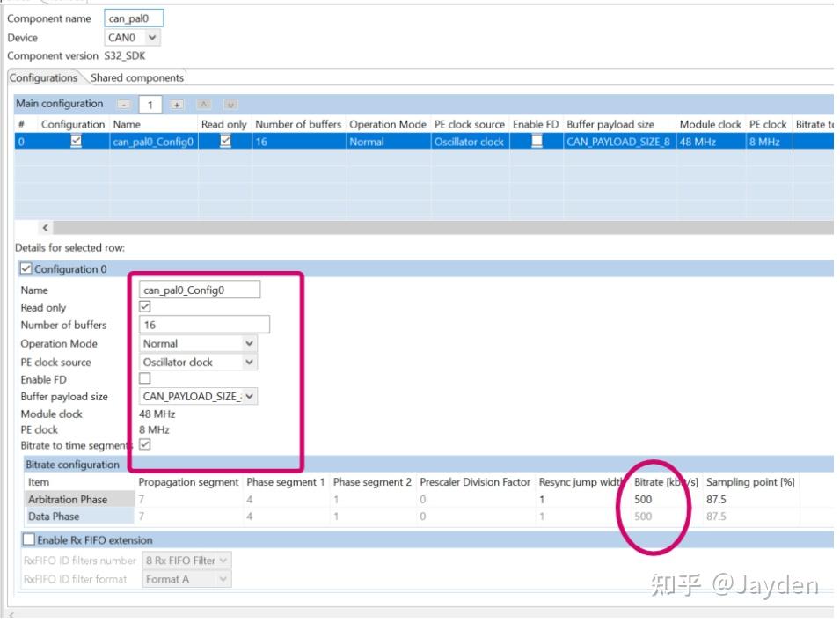Switch to the Shared components tab
This screenshot has height=623, width=840.
pos(137,77)
